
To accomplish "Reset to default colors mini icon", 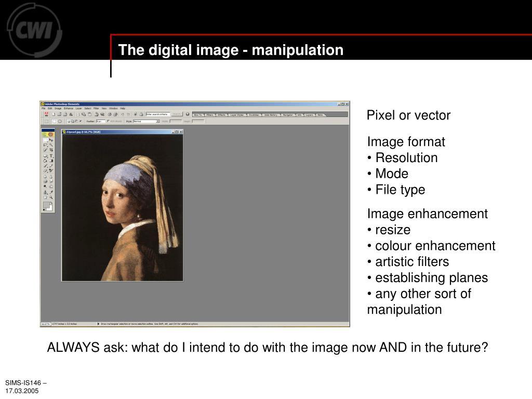I will 44,210.
